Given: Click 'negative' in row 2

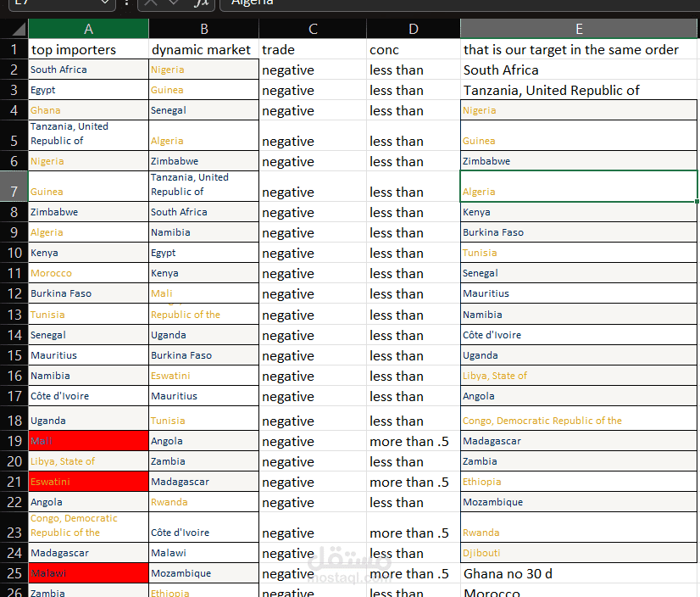Looking at the screenshot, I should coord(313,70).
